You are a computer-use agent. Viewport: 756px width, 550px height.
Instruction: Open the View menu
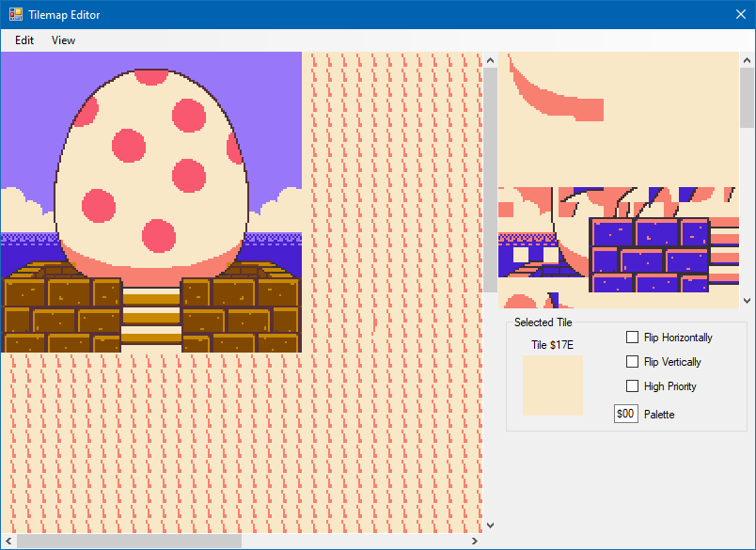(x=63, y=40)
